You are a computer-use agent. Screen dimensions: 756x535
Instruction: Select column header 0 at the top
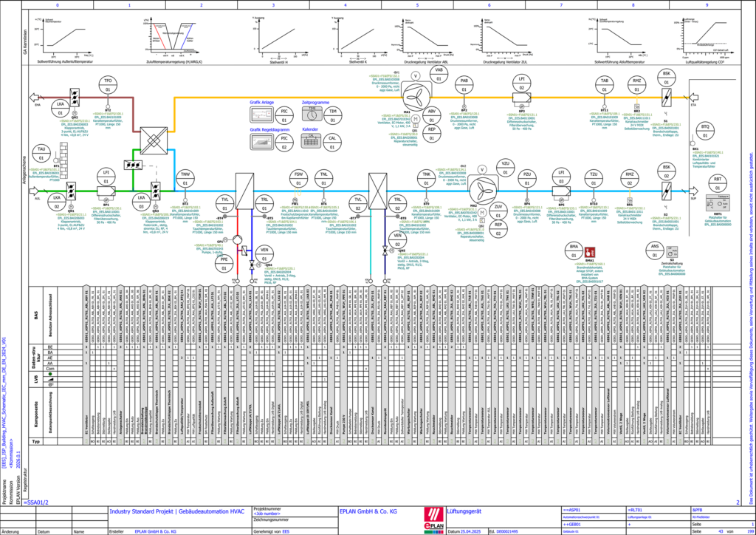(x=56, y=4)
